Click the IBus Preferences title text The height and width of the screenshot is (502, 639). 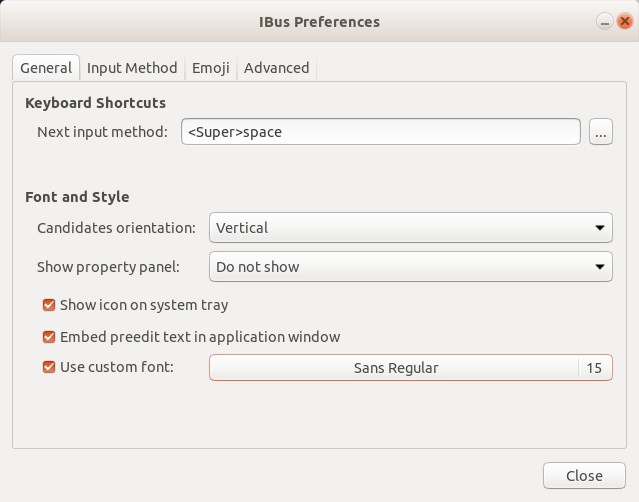pos(320,22)
